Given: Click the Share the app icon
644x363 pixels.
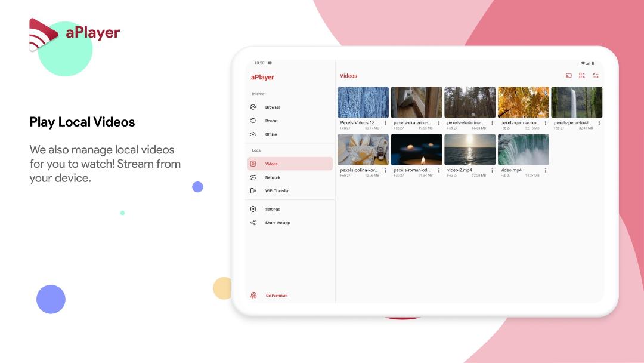Looking at the screenshot, I should click(253, 223).
